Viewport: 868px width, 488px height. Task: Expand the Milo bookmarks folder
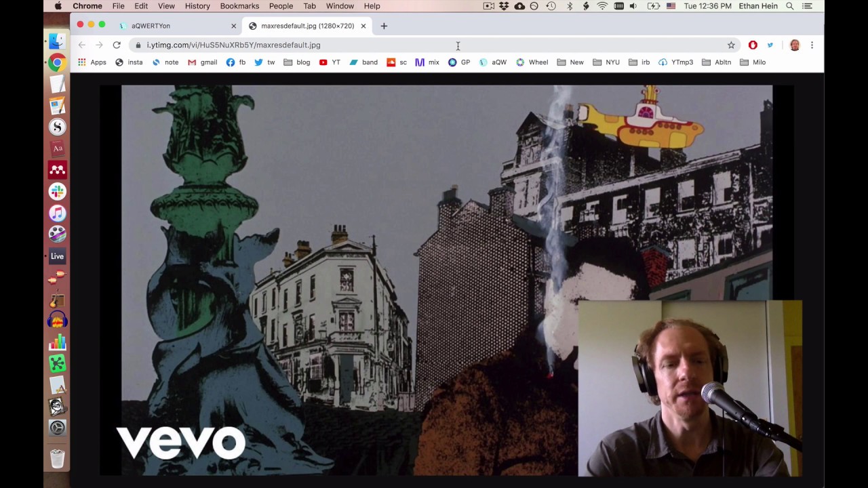pyautogui.click(x=753, y=62)
